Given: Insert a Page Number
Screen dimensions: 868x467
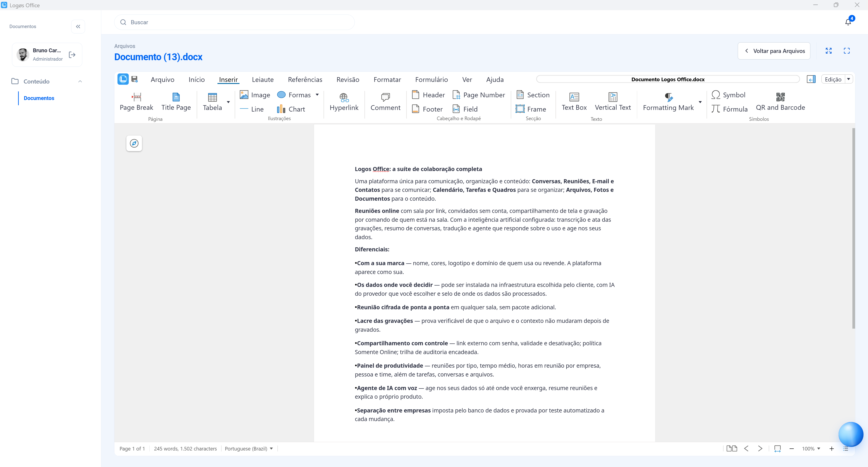Looking at the screenshot, I should pyautogui.click(x=478, y=95).
